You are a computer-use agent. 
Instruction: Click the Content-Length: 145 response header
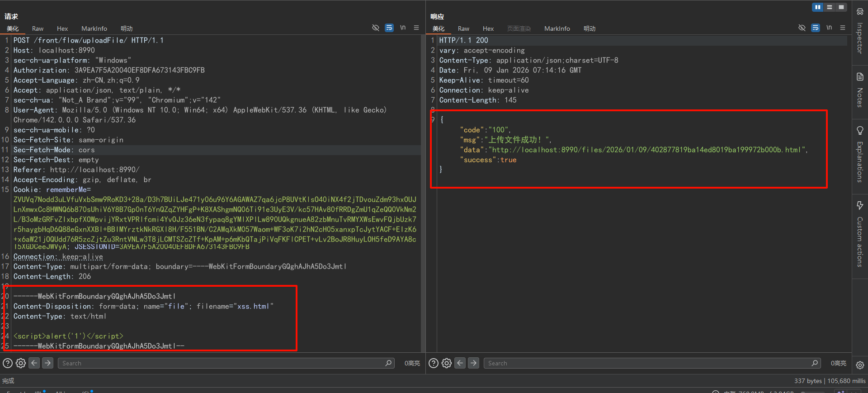(478, 100)
